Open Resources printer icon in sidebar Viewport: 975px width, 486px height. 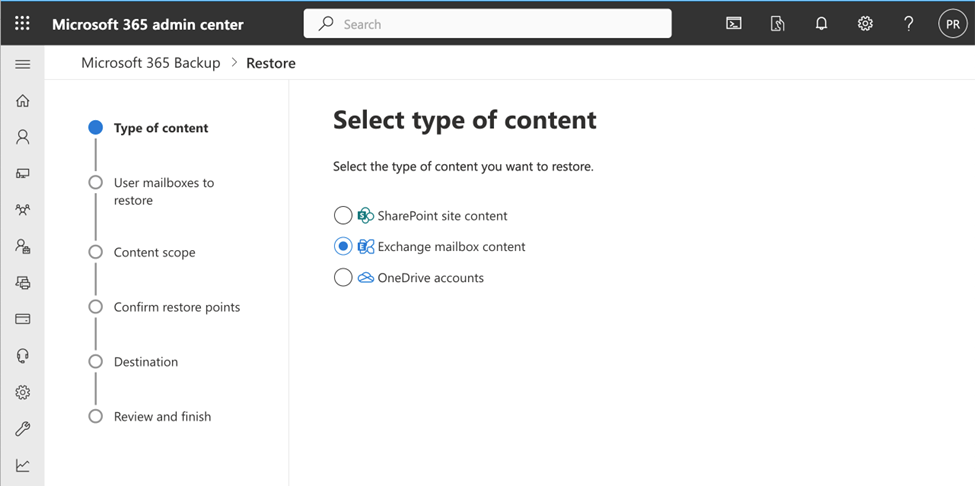point(22,283)
